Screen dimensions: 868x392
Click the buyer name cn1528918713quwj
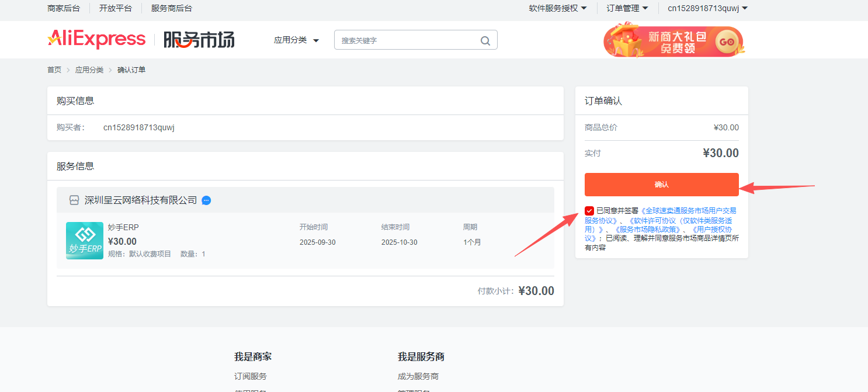139,127
